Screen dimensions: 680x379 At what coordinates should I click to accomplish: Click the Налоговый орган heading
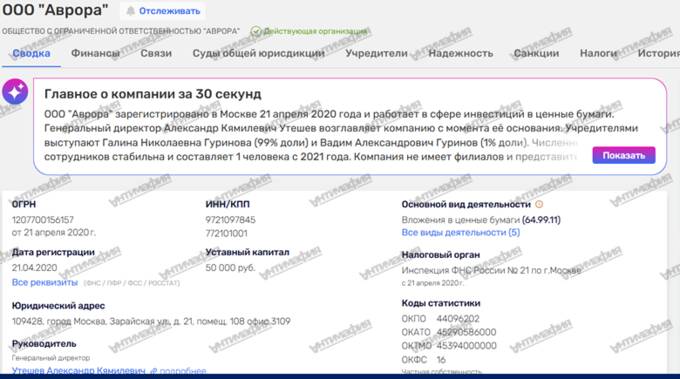click(441, 255)
